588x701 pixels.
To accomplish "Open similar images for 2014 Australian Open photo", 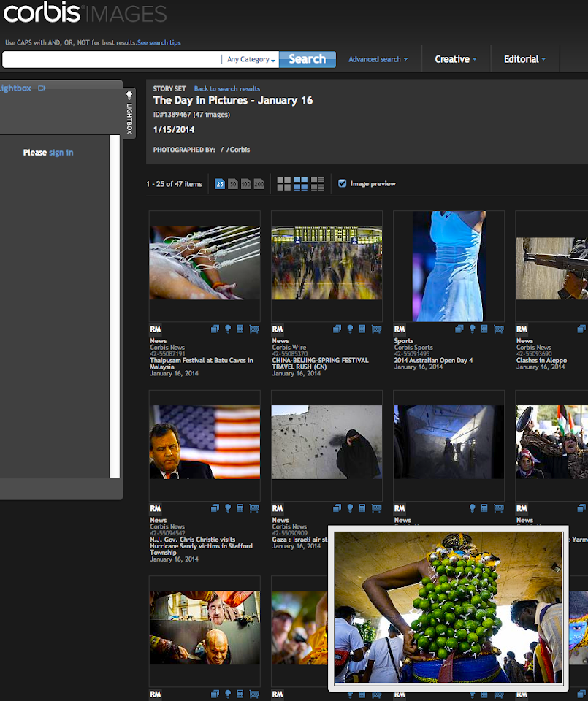I will pos(459,329).
